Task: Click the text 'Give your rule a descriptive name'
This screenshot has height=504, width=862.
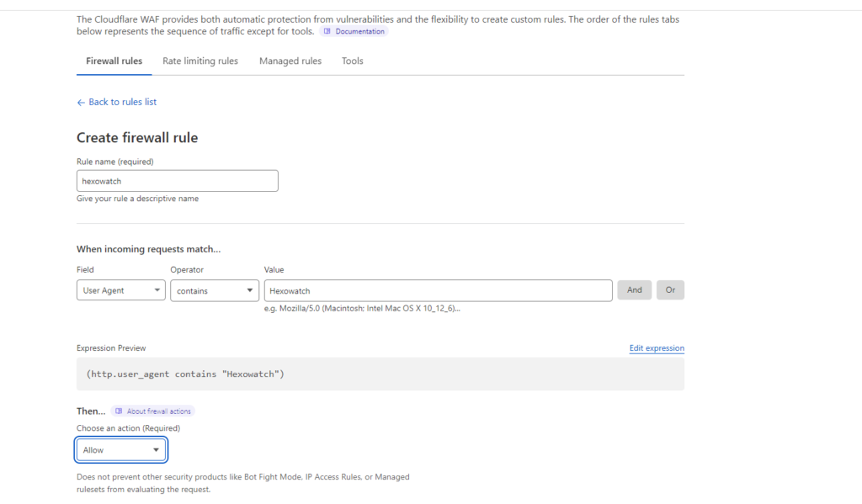Action: point(137,199)
